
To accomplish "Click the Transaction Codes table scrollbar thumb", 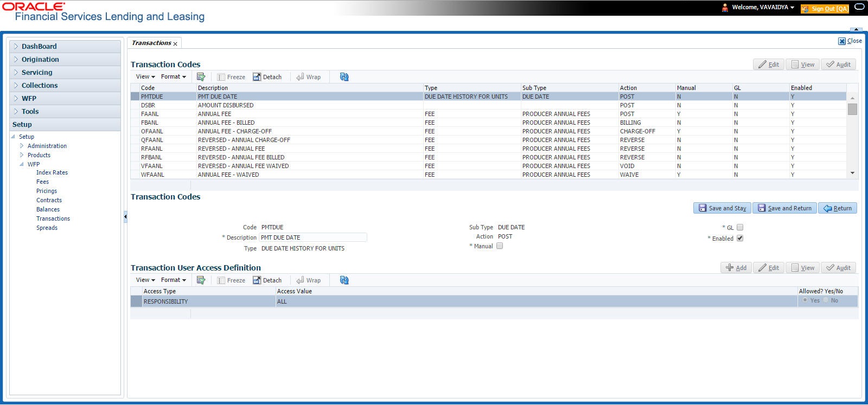I will tap(852, 109).
